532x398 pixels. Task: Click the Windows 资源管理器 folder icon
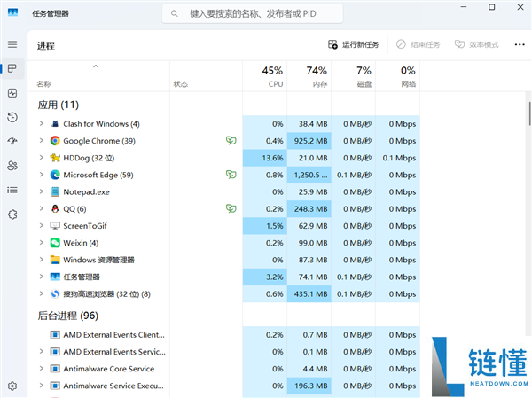(55, 260)
